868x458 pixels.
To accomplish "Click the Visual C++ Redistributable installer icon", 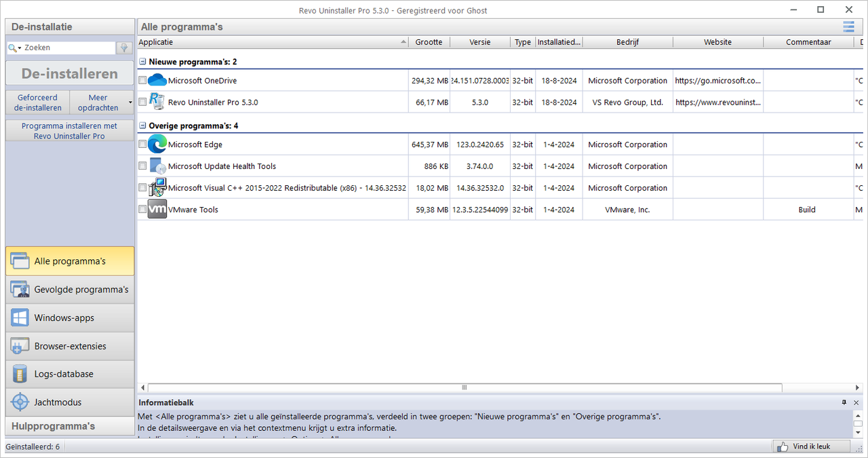I will click(158, 187).
